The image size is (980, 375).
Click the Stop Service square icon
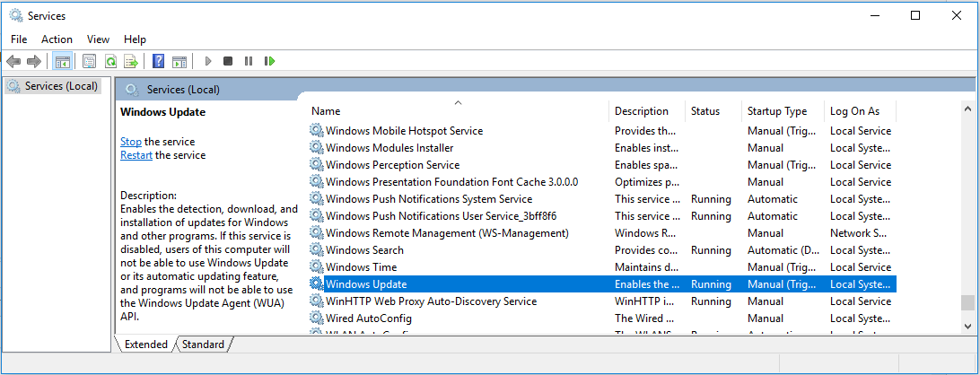228,61
